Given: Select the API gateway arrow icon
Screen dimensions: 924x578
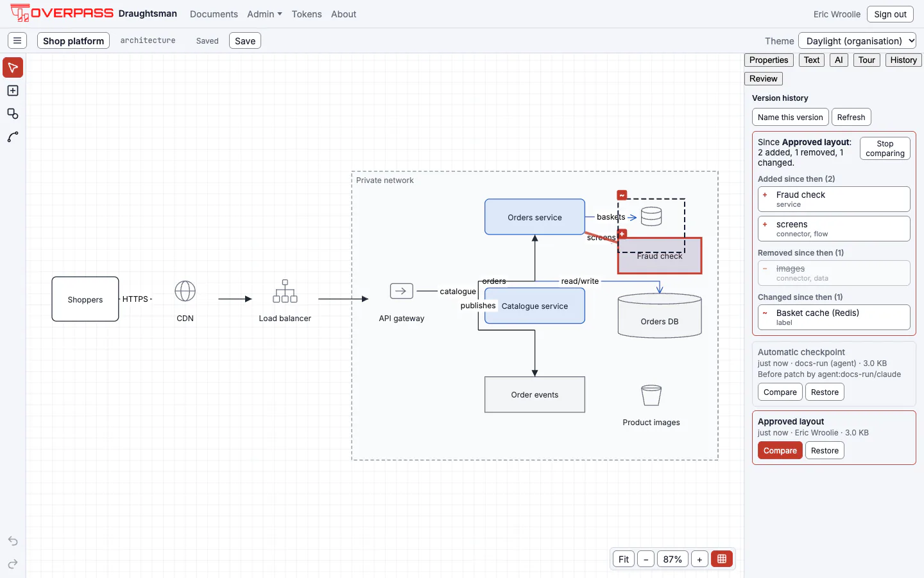Looking at the screenshot, I should pos(402,291).
